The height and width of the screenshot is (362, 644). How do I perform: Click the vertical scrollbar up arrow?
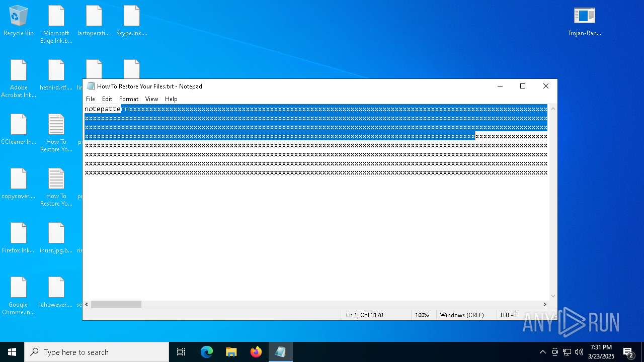click(553, 109)
